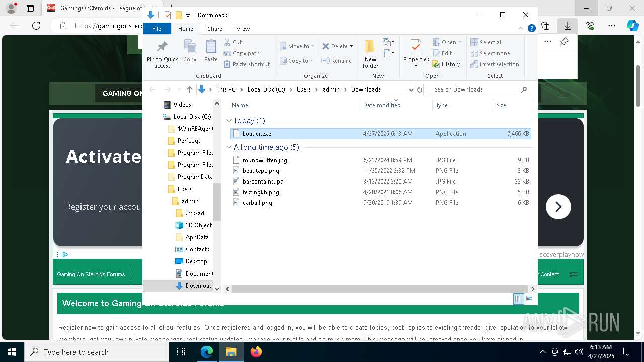Open Windows Start menu
The height and width of the screenshot is (362, 644).
tap(12, 352)
